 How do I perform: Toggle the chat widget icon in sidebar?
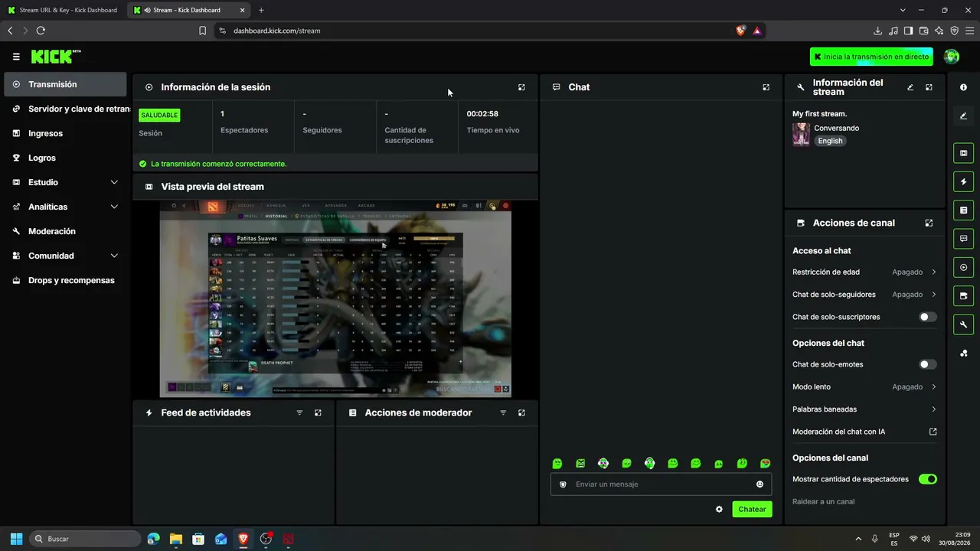click(x=963, y=239)
